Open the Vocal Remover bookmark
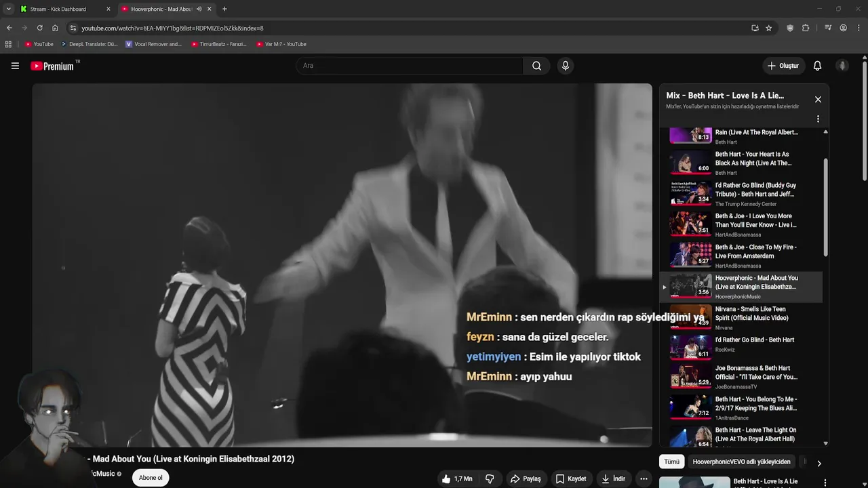The height and width of the screenshot is (488, 868). click(154, 44)
